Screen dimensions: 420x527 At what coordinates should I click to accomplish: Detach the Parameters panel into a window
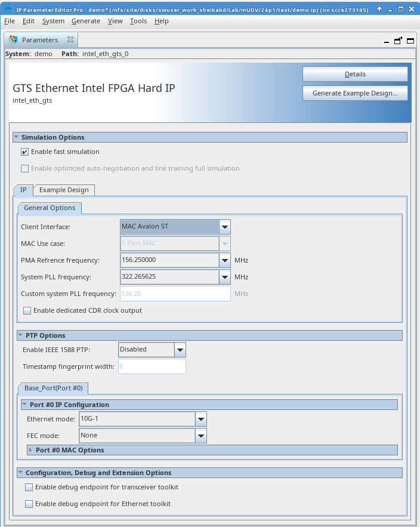pyautogui.click(x=398, y=41)
